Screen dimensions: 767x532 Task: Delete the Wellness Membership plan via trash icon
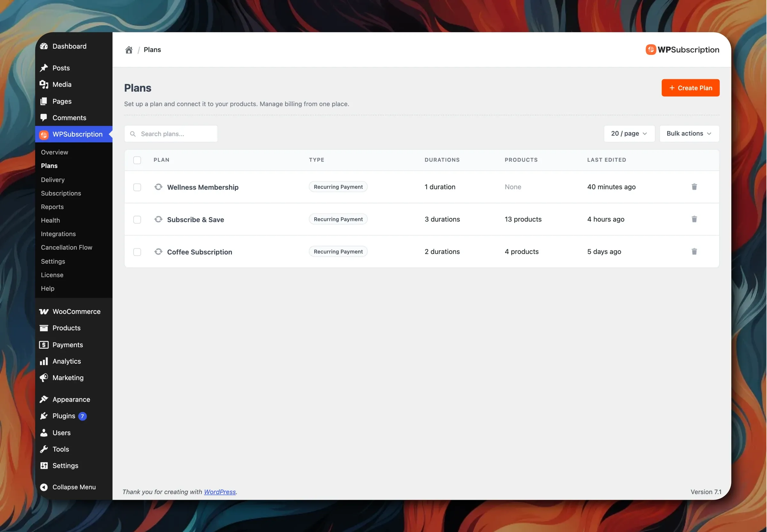(x=694, y=187)
